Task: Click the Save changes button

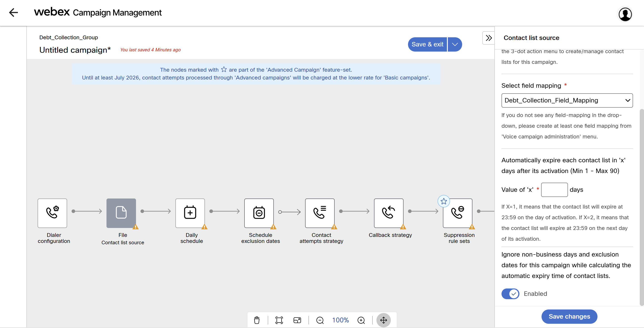Action: [569, 316]
